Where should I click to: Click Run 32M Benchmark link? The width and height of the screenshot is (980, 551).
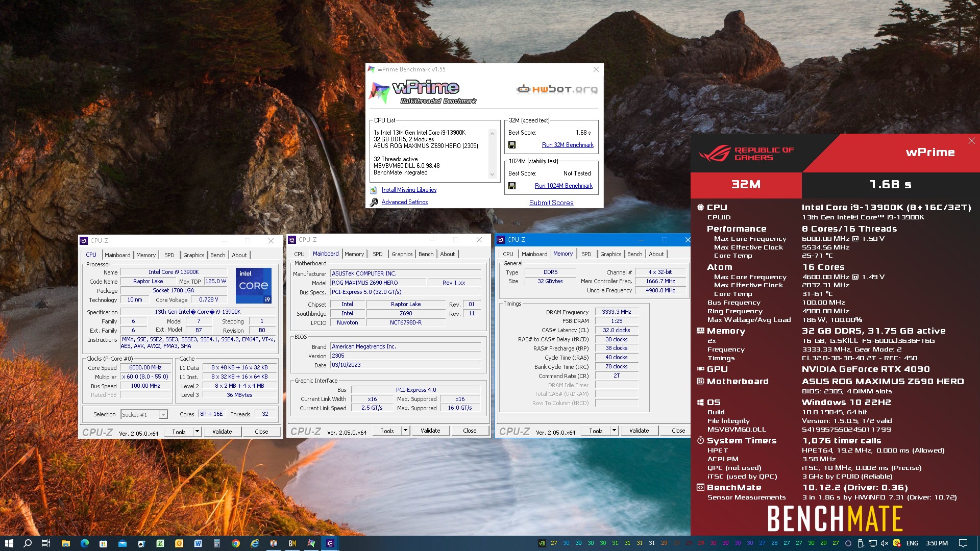568,145
